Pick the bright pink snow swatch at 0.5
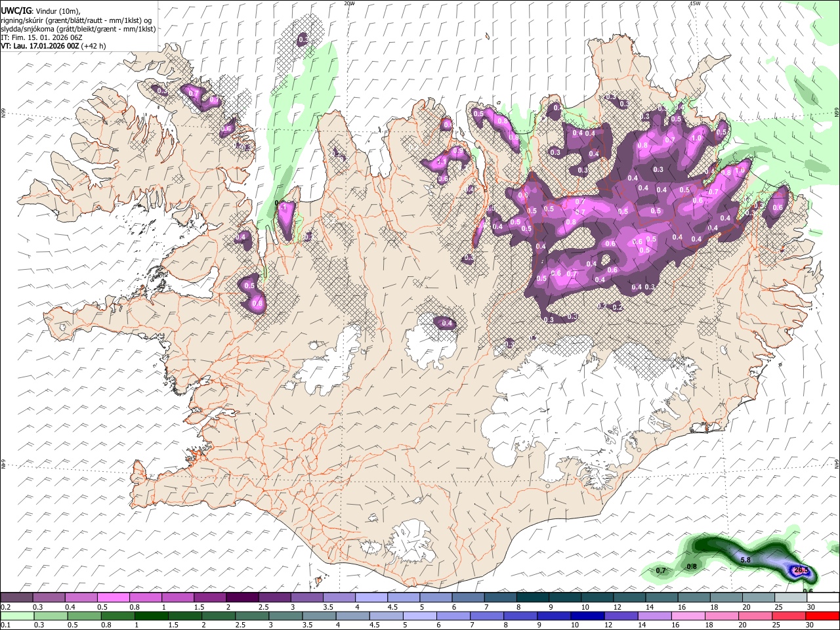Viewport: 840px width, 630px height. (x=113, y=598)
